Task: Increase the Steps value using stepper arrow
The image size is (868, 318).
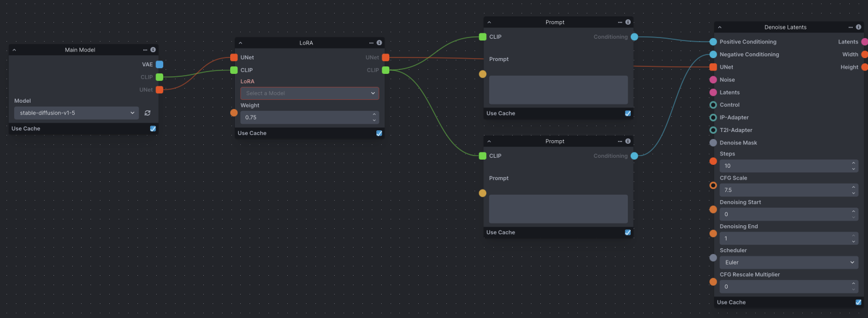Action: click(853, 164)
